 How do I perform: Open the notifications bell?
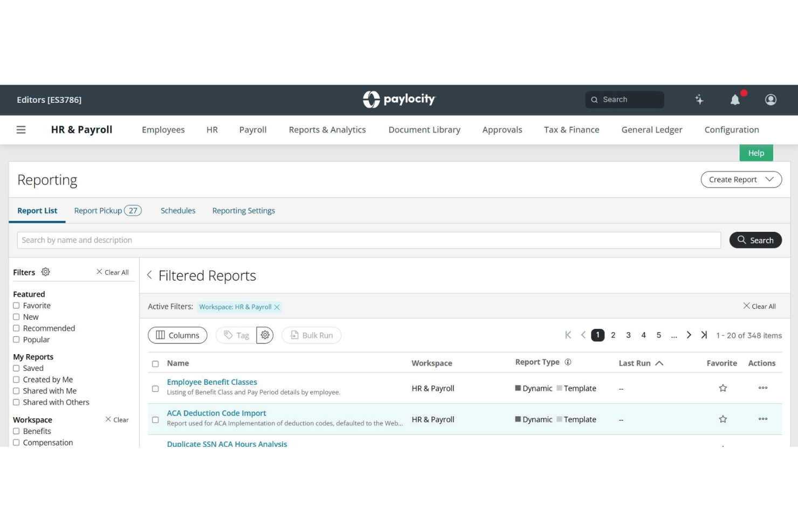point(735,100)
